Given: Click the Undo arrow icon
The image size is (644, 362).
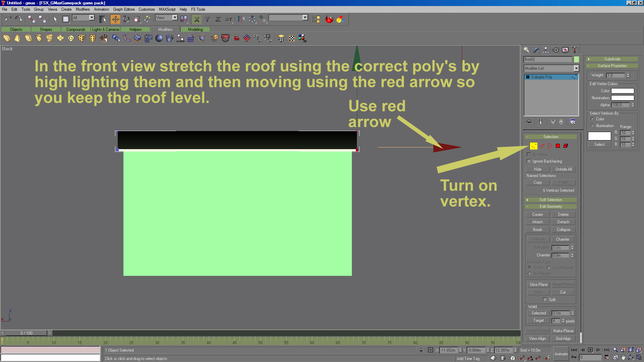Looking at the screenshot, I should pyautogui.click(x=8, y=19).
